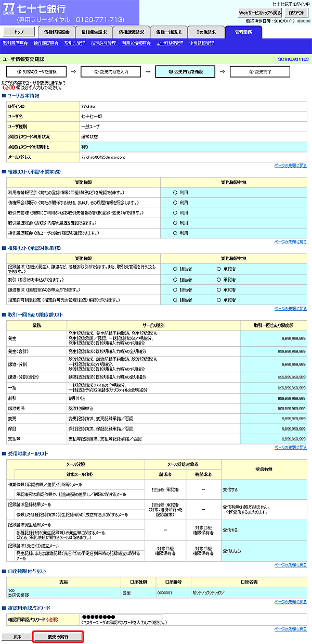Log out with the ログアウト button

[x=297, y=12]
